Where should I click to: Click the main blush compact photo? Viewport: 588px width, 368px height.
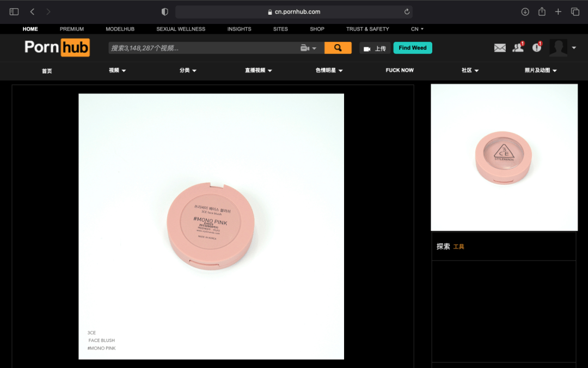(x=211, y=226)
